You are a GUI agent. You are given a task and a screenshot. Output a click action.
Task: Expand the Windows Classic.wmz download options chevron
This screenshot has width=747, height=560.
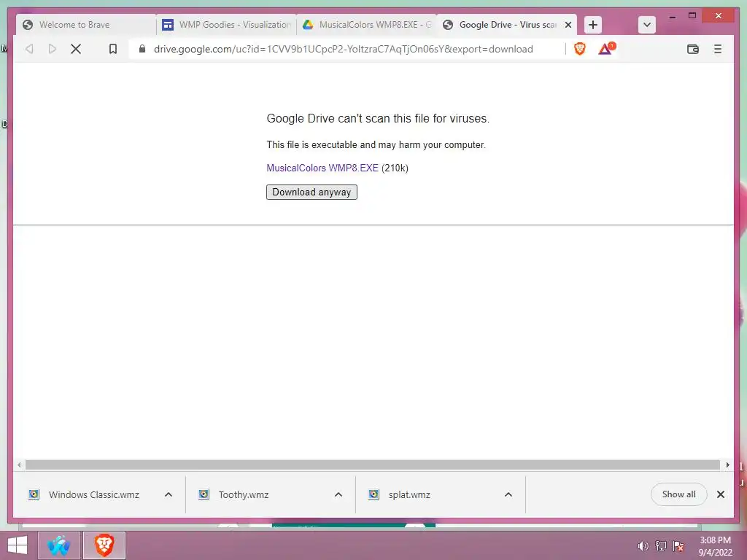169,495
